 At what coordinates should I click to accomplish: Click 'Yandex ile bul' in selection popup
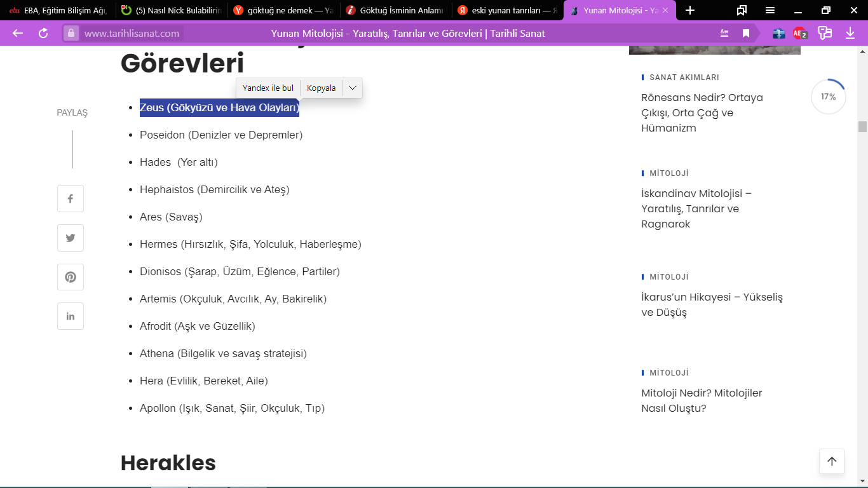point(268,88)
